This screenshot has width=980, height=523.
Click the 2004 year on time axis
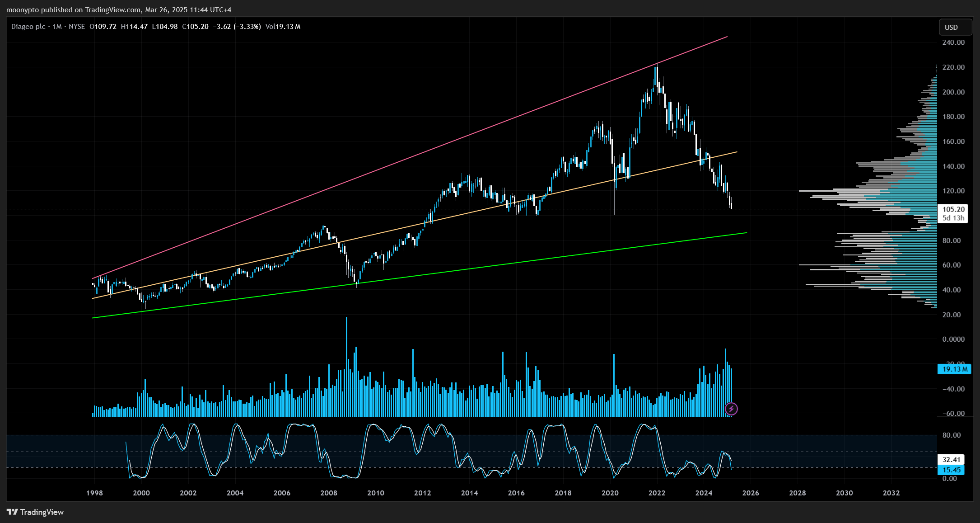click(235, 493)
